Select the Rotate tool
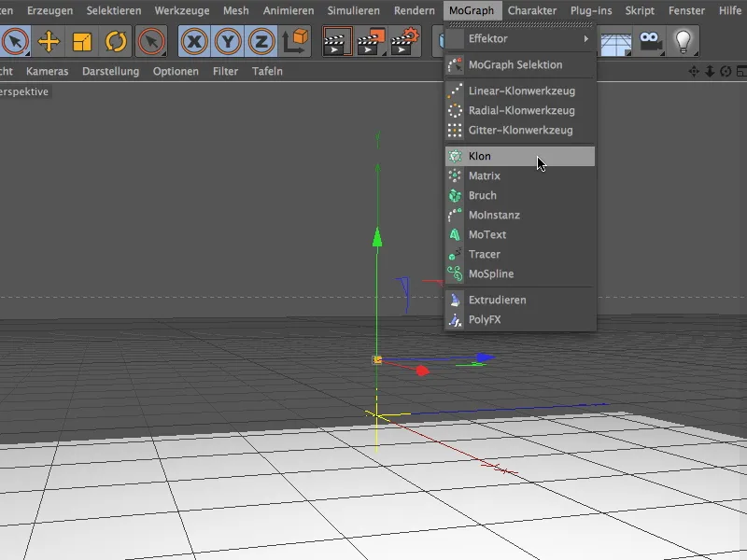Image resolution: width=747 pixels, height=560 pixels. click(x=114, y=41)
